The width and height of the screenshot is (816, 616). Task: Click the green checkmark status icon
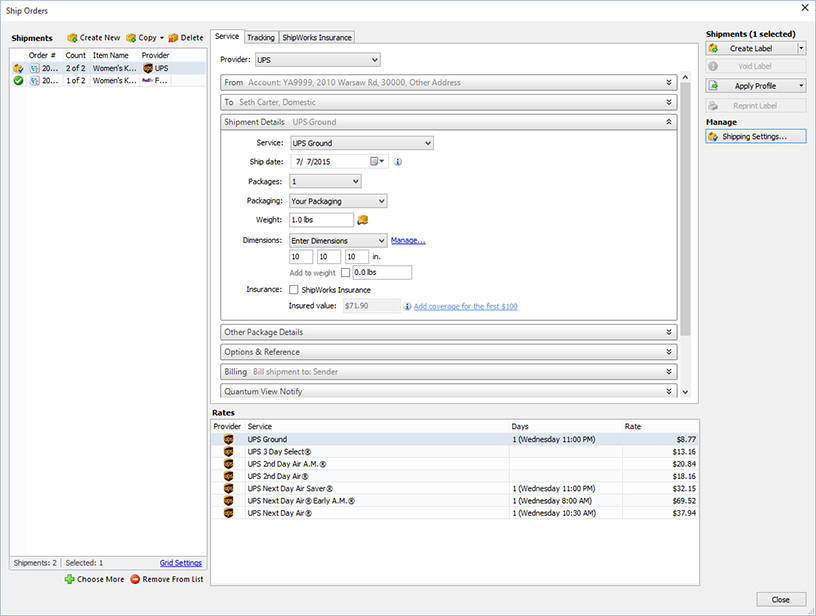(x=18, y=81)
